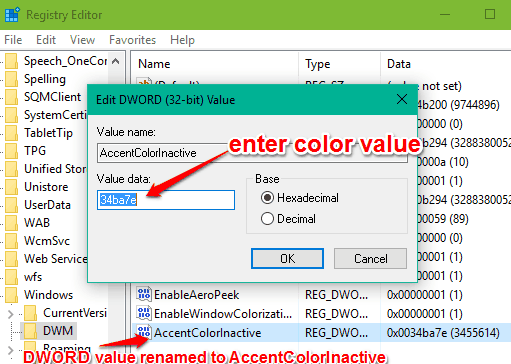Screen dimensions: 511x364
Task: Select the Speech_OneCore folder icon
Action: tap(12, 61)
